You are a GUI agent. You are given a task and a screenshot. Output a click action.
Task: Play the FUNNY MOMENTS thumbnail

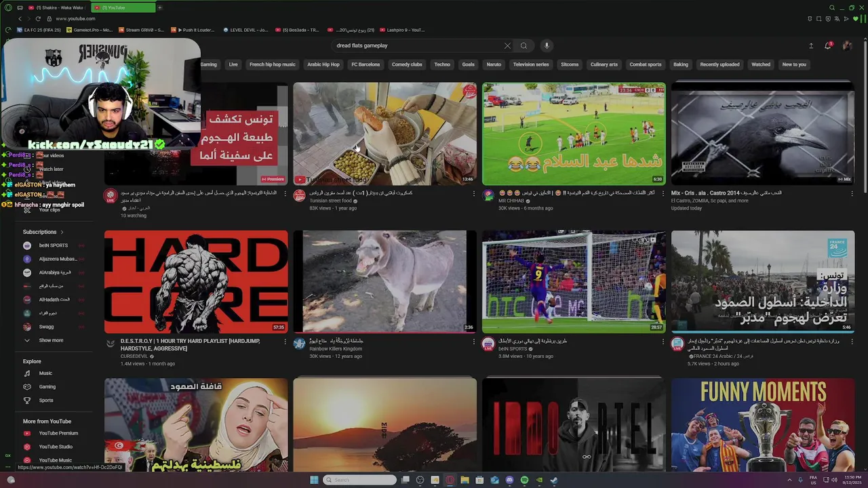(763, 425)
